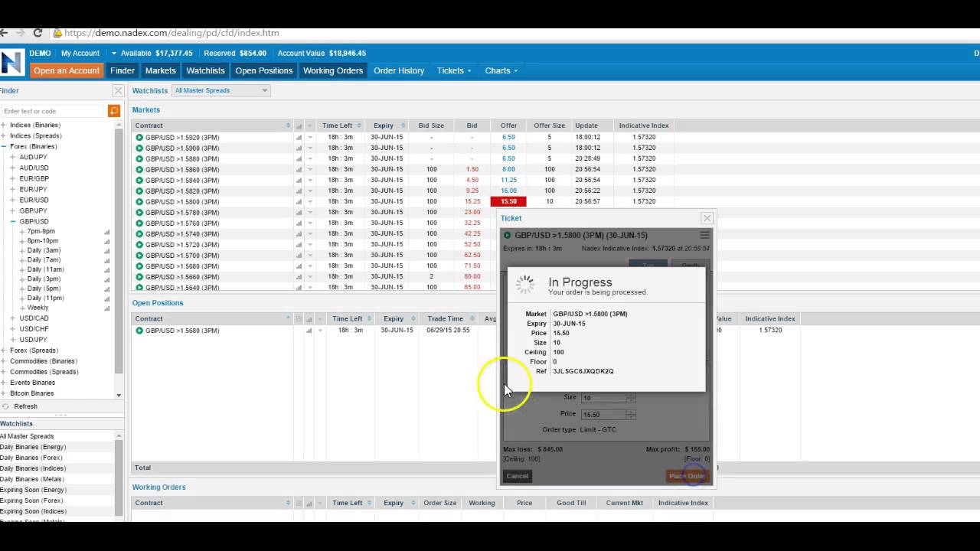The width and height of the screenshot is (980, 551).
Task: Go forward in the browser
Action: (20, 33)
